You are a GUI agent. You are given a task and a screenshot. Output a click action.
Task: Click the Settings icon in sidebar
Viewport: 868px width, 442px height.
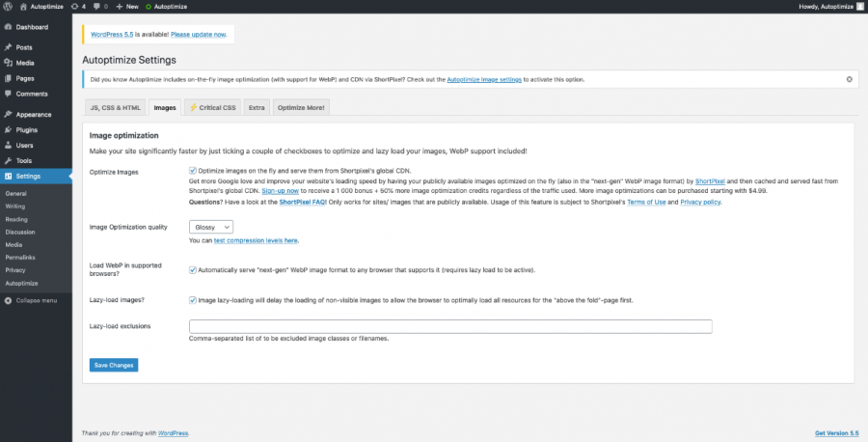pyautogui.click(x=9, y=177)
